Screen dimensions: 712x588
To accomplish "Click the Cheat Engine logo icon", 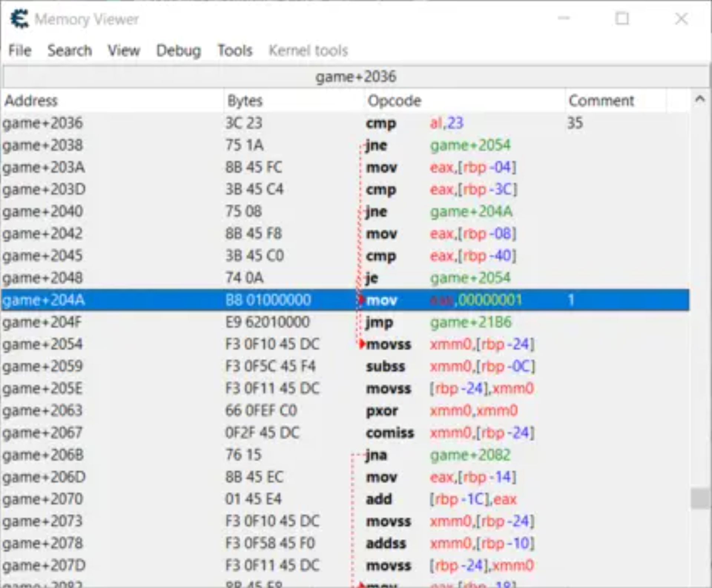I will [19, 19].
